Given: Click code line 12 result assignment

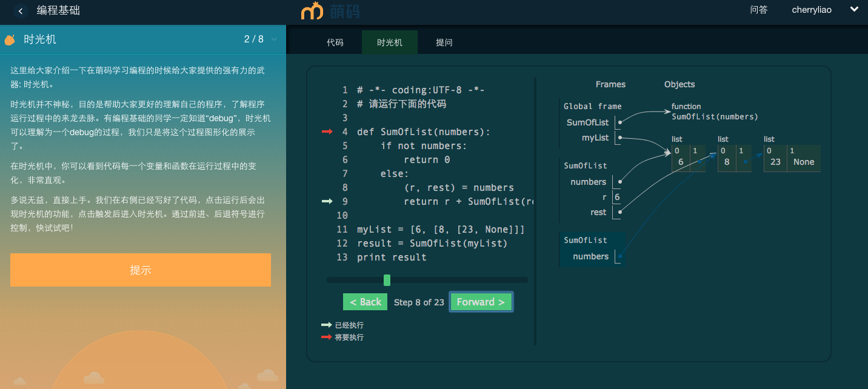Looking at the screenshot, I should click(x=432, y=243).
